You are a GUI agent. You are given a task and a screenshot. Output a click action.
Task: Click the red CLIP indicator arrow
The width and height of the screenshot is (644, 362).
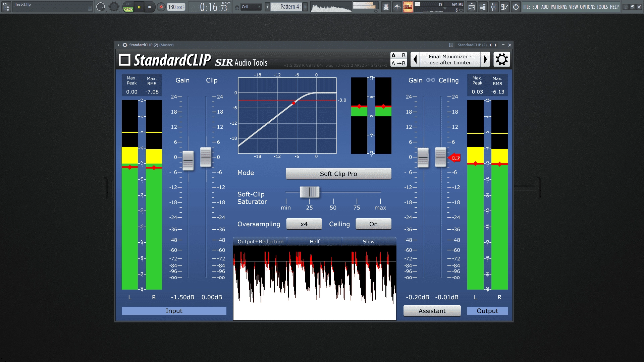click(x=454, y=158)
